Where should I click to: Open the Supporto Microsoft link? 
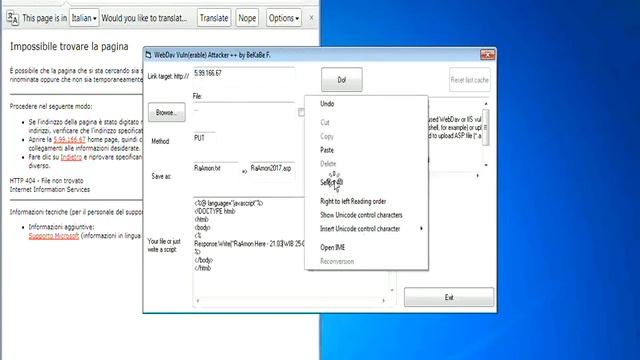tap(54, 236)
